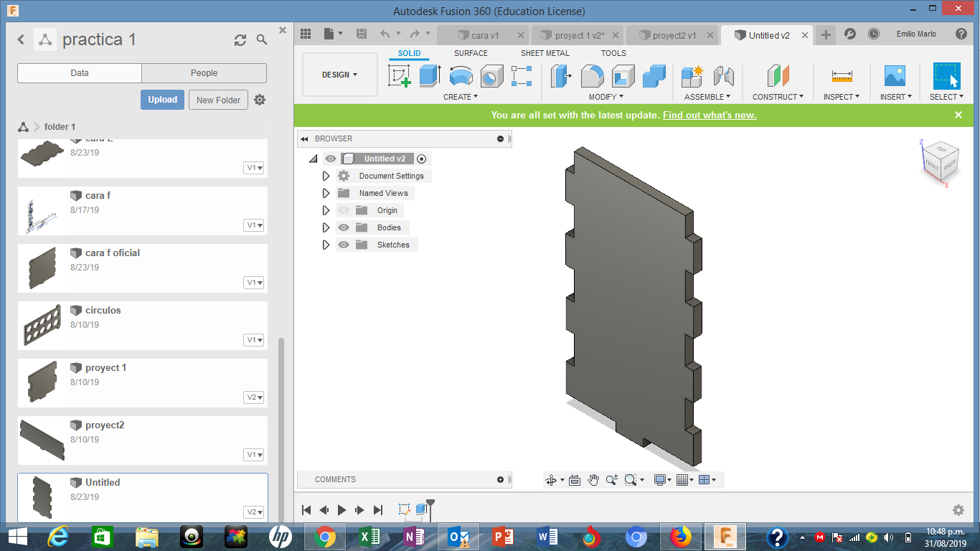Expand the Named Views node

coord(326,193)
